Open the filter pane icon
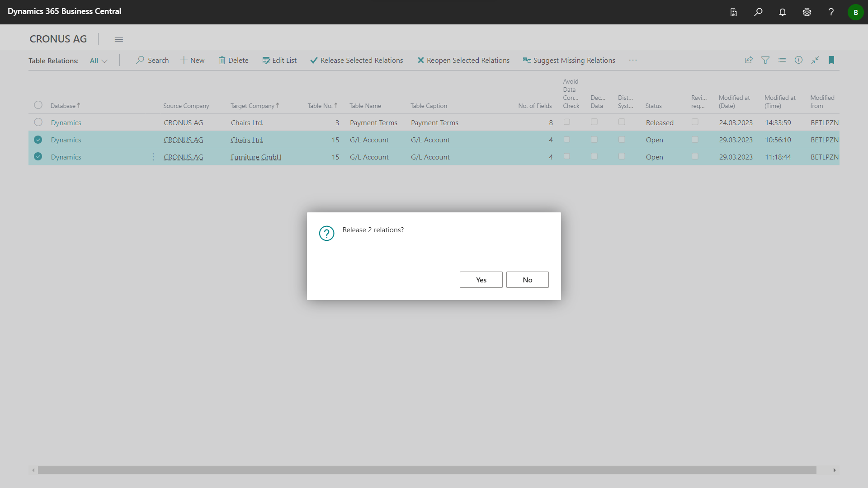The height and width of the screenshot is (488, 868). (x=765, y=60)
